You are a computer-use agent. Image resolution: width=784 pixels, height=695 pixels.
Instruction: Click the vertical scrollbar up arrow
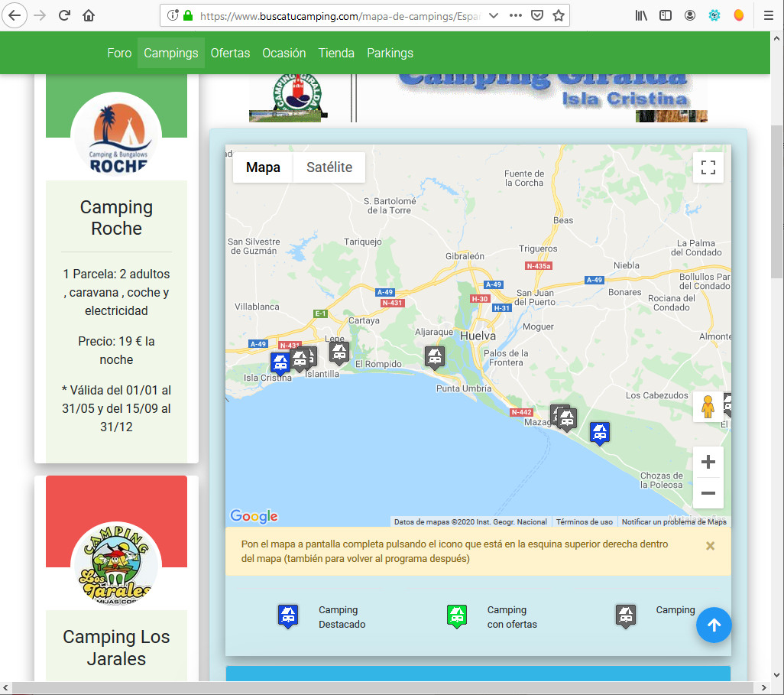pyautogui.click(x=776, y=38)
